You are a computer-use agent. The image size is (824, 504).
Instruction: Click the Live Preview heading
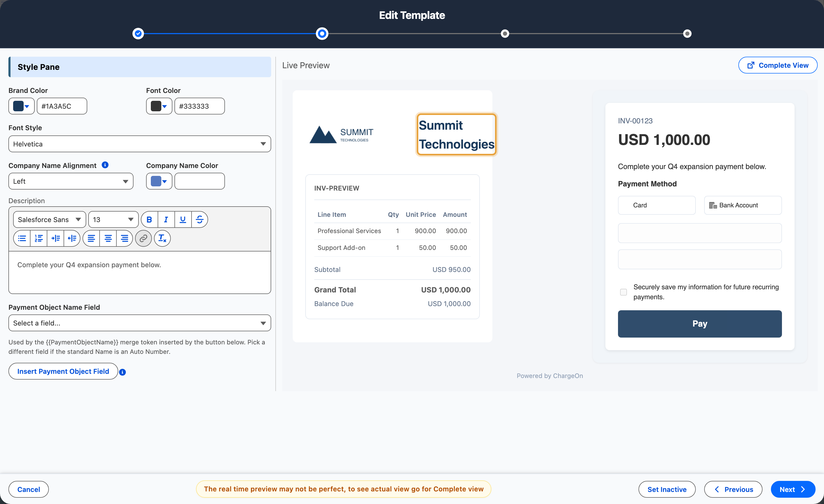click(306, 65)
